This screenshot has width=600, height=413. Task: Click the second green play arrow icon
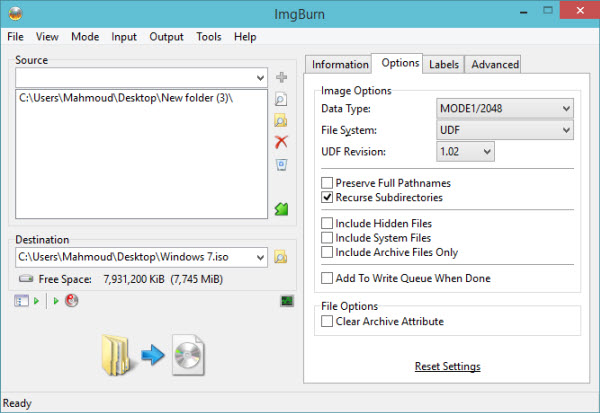point(56,301)
